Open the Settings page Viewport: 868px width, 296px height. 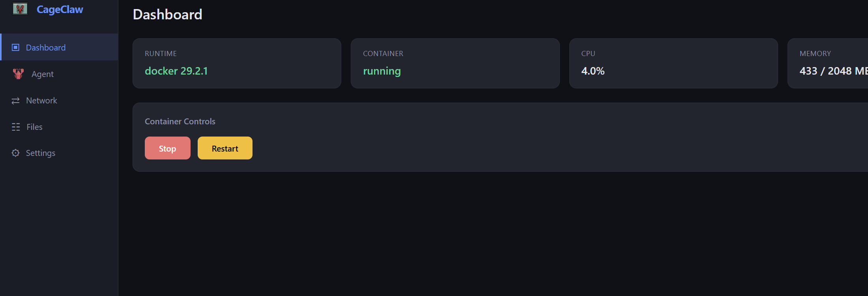[x=41, y=153]
